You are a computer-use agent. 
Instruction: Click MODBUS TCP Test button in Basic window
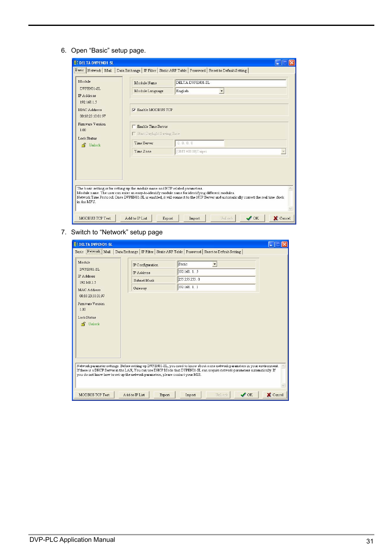[95, 218]
